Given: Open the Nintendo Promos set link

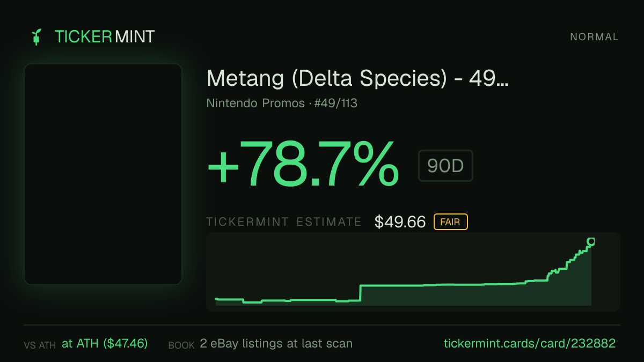Looking at the screenshot, I should click(x=255, y=103).
